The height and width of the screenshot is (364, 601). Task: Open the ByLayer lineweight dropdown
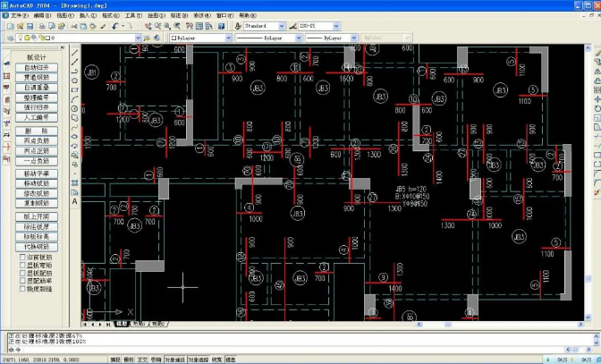(x=354, y=38)
